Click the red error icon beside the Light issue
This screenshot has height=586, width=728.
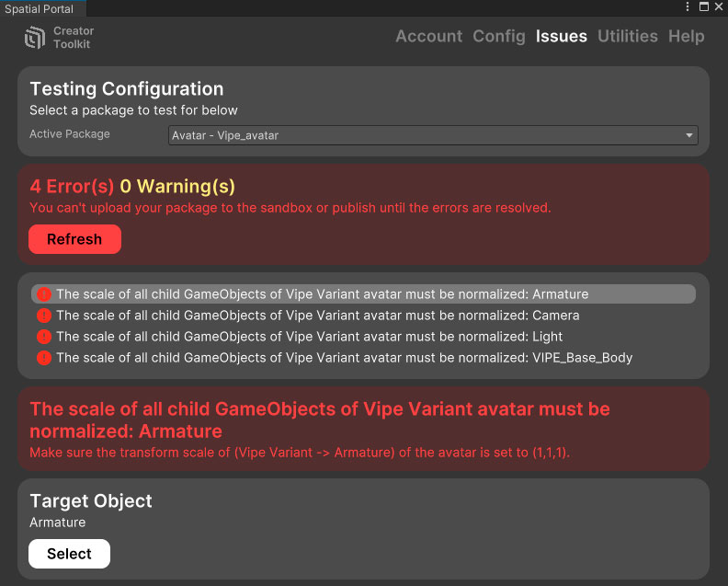pos(44,337)
